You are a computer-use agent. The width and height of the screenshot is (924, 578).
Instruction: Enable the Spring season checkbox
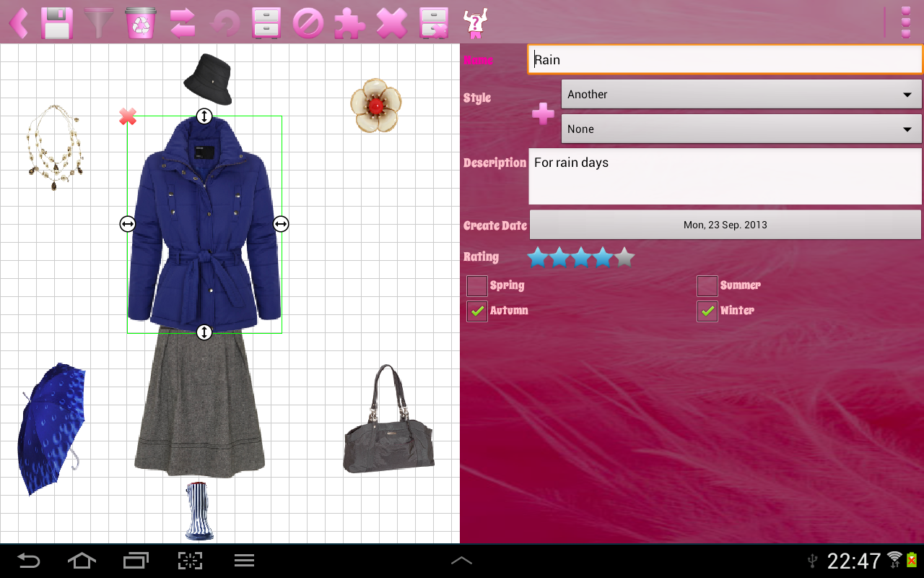pyautogui.click(x=476, y=285)
